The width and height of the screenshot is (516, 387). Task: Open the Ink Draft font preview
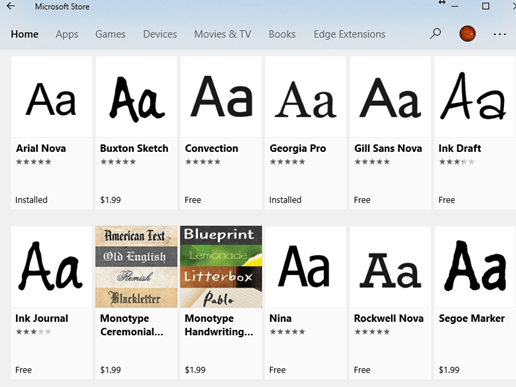click(x=475, y=97)
